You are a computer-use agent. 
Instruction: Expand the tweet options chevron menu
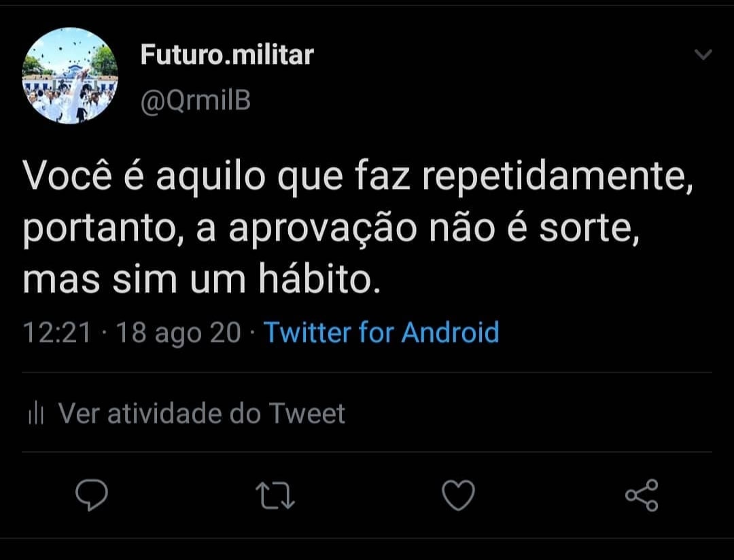coord(703,55)
